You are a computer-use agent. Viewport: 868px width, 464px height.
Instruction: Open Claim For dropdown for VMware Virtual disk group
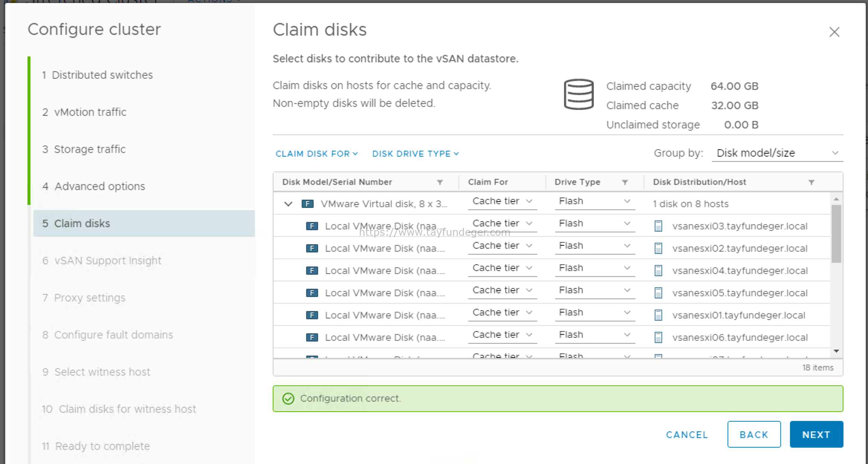(502, 202)
